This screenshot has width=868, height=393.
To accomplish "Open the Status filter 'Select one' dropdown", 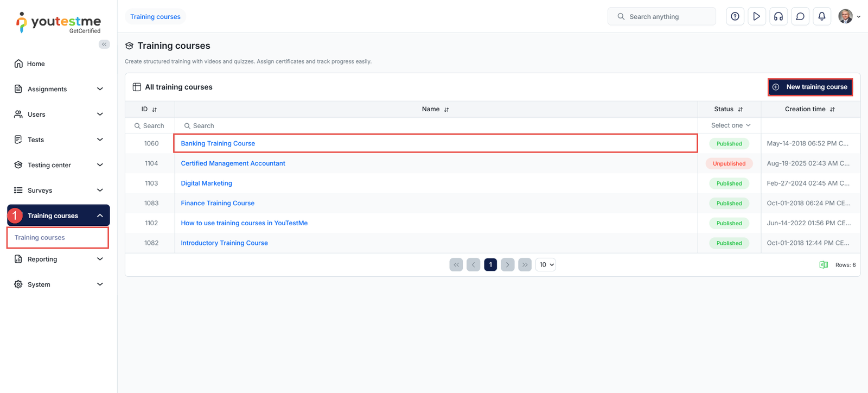I will pyautogui.click(x=730, y=125).
